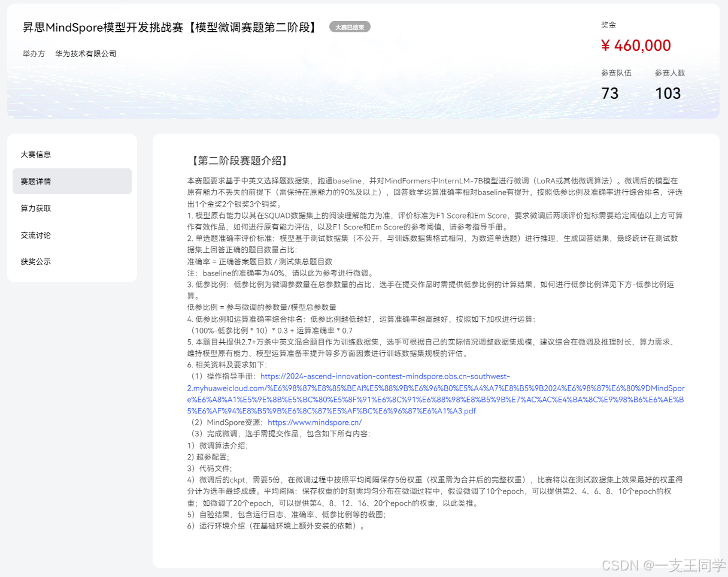Click the 参赛队伍 label
Image resolution: width=728 pixels, height=577 pixels.
point(616,73)
